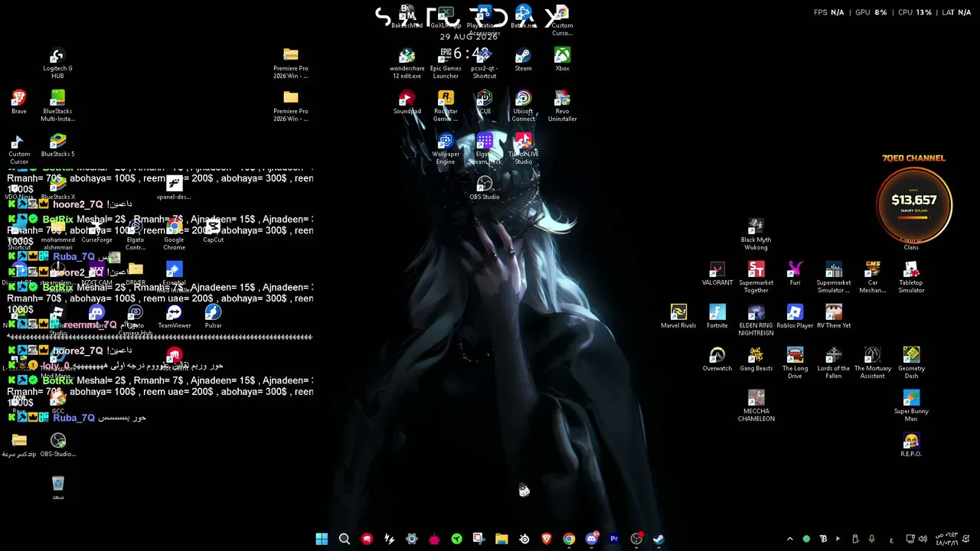Viewport: 980px width, 551px height.
Task: Open File Explorer from the taskbar
Action: click(501, 539)
